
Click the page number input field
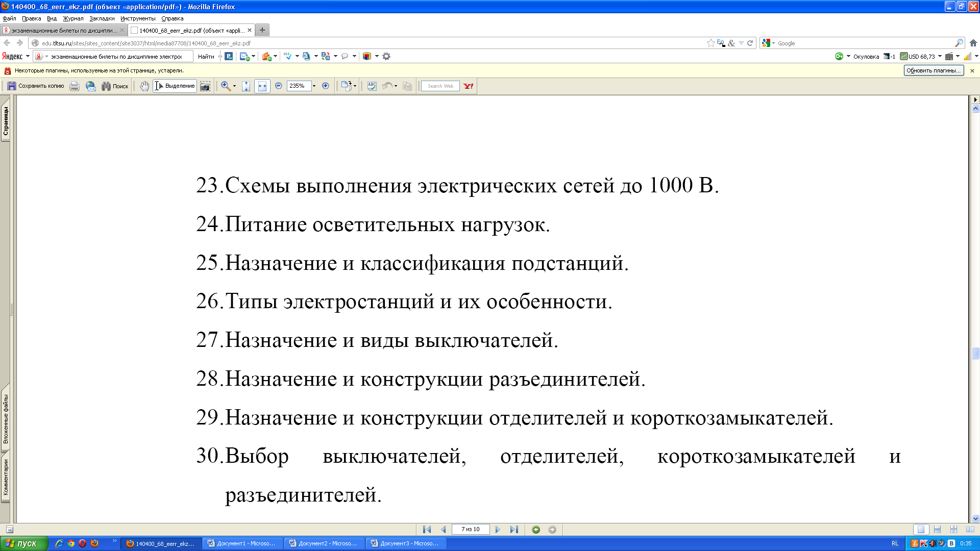point(470,530)
